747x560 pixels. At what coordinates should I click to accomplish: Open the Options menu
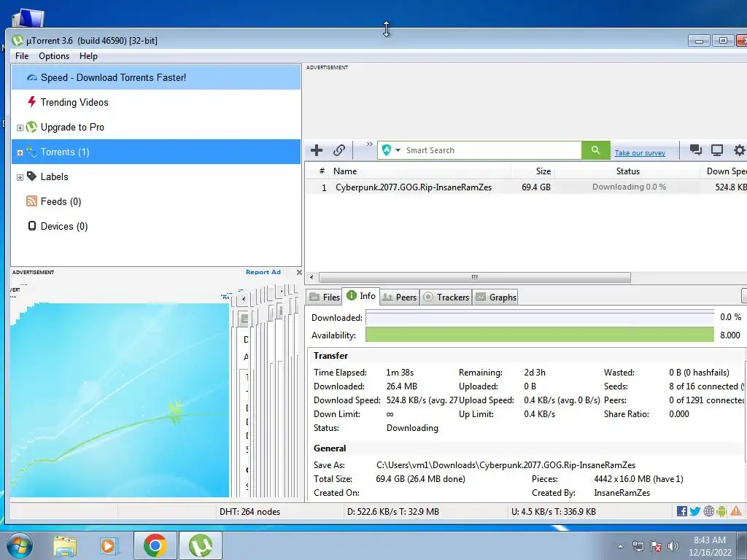(x=54, y=56)
